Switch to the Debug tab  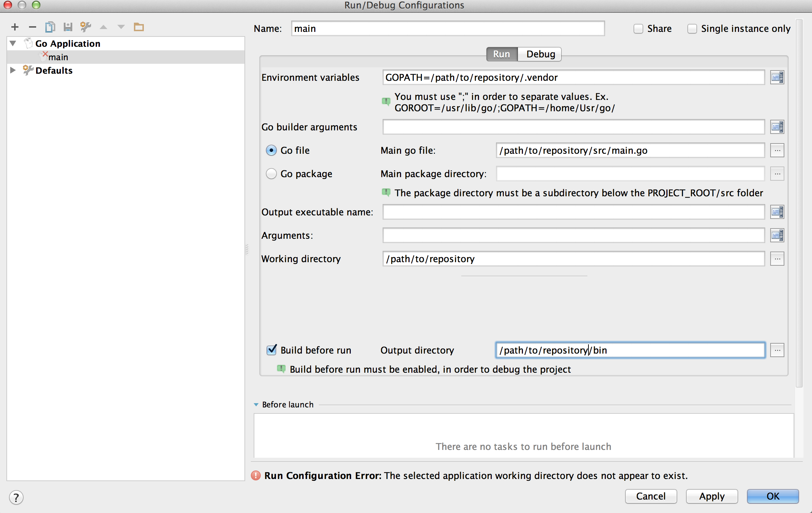tap(540, 54)
